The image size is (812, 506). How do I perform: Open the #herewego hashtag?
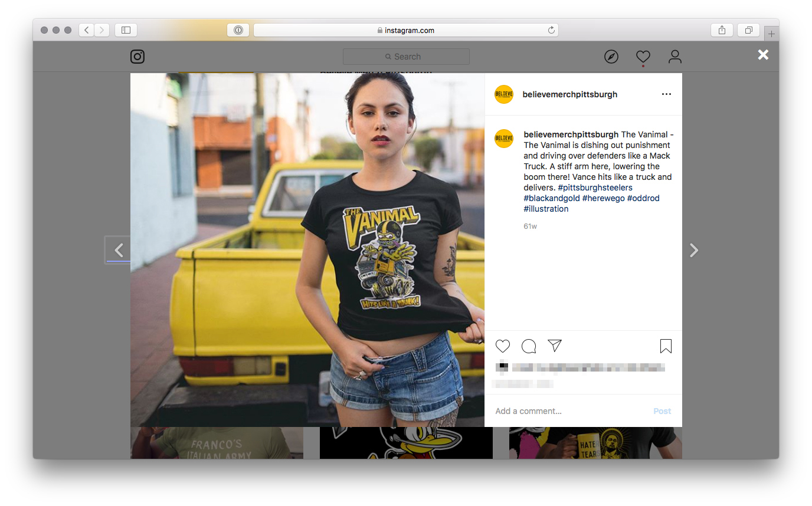click(604, 198)
